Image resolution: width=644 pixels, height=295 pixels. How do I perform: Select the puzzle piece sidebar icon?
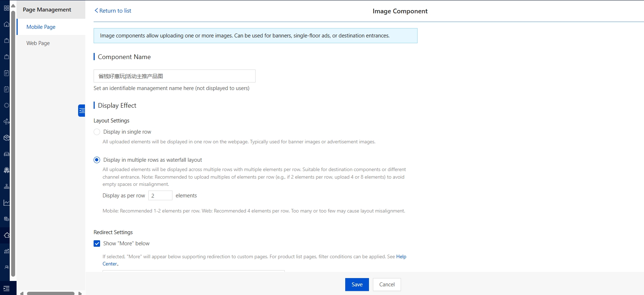(6, 235)
